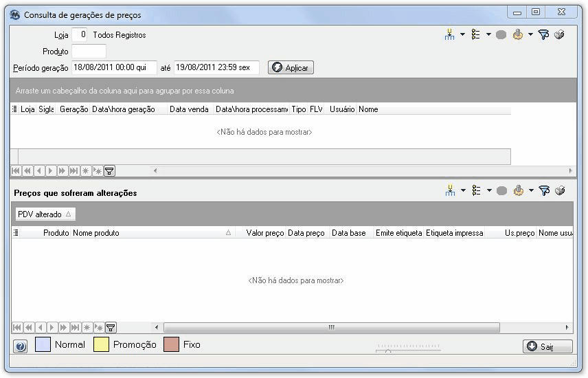
Task: Click the start date field 18/08/2011
Action: coord(114,67)
